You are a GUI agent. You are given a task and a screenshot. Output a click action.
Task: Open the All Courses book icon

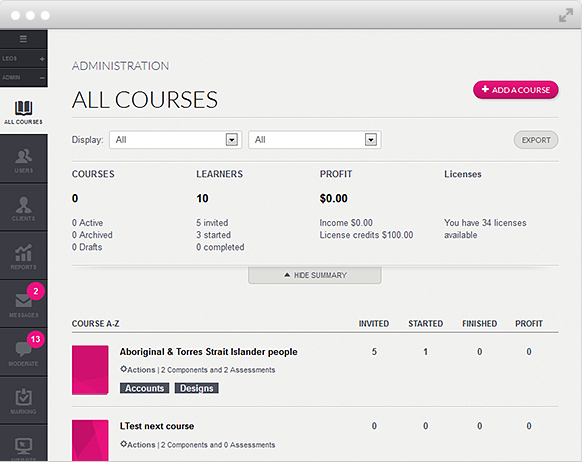point(23,108)
